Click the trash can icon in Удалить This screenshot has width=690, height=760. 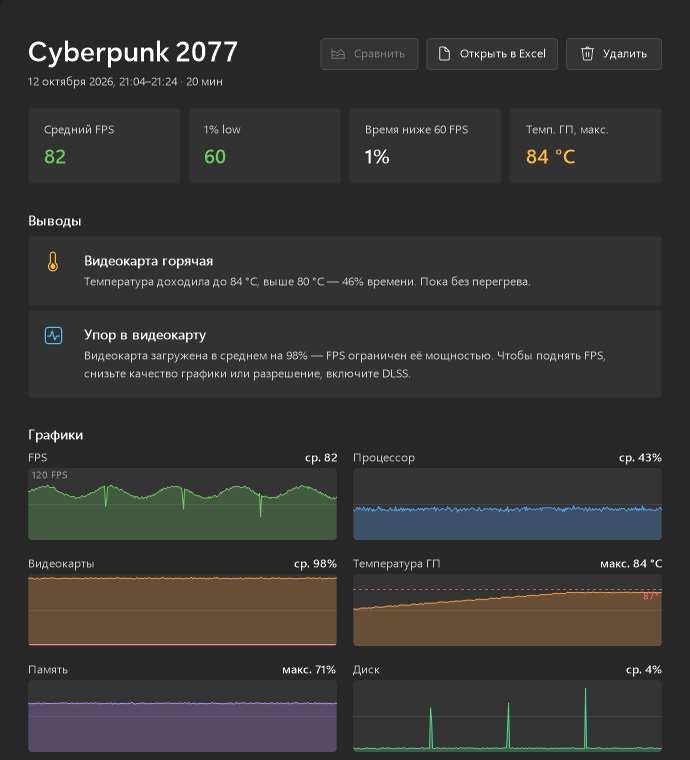point(587,54)
